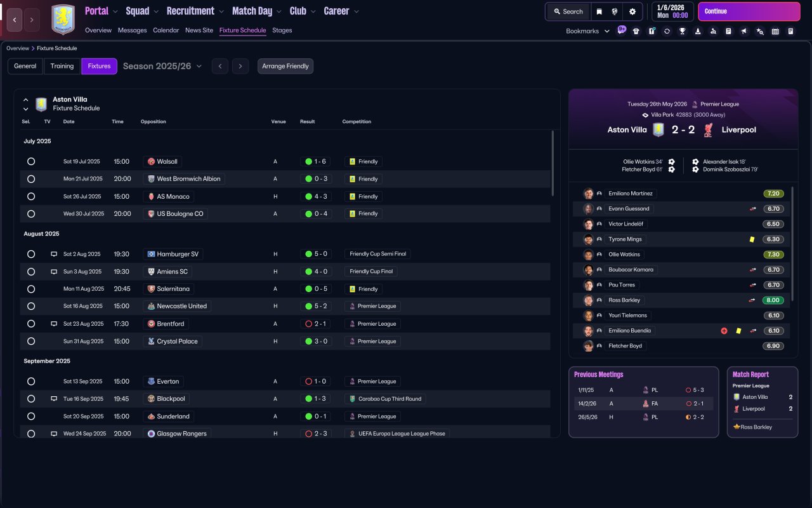Open the bookmark icon beside Search

[599, 11]
